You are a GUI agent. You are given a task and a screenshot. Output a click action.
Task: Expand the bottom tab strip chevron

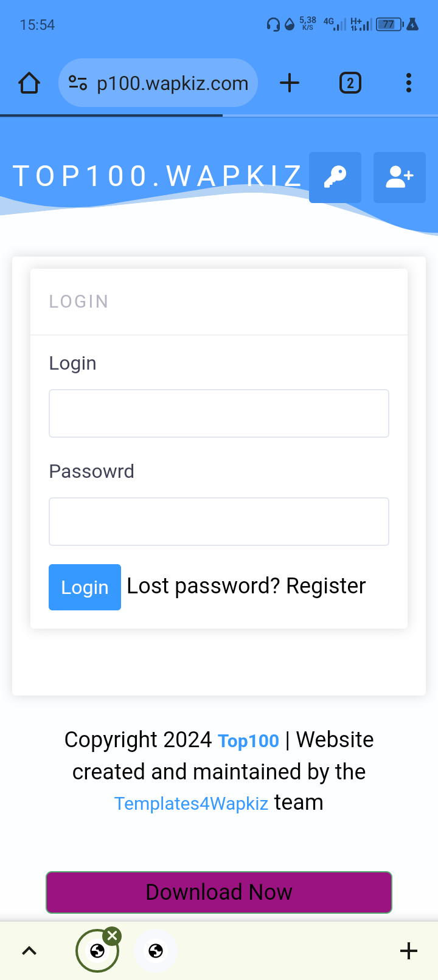(x=29, y=951)
